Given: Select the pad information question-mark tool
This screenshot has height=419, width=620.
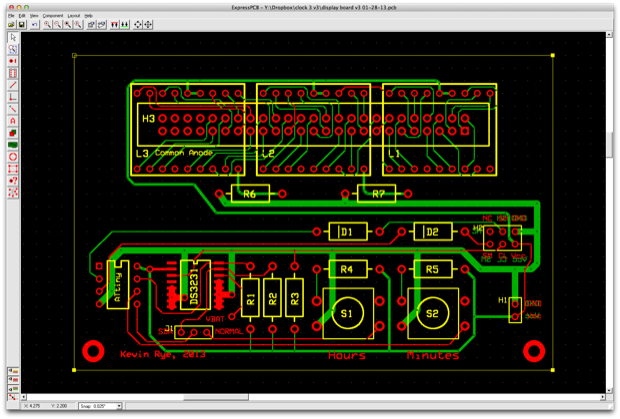Looking at the screenshot, I should point(13,181).
